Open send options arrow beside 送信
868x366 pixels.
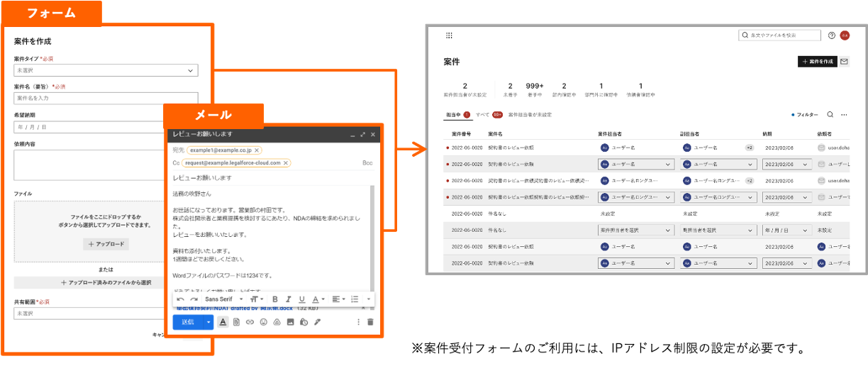pyautogui.click(x=208, y=322)
